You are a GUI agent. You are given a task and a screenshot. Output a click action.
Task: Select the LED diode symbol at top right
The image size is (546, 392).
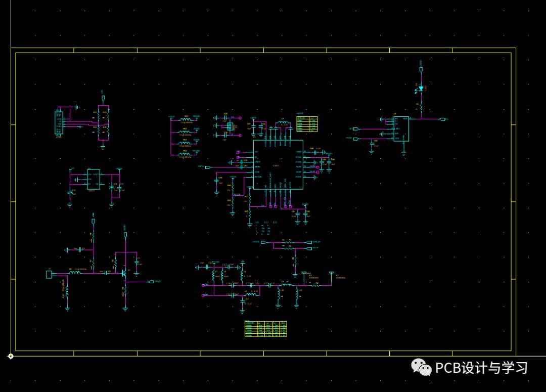pos(421,89)
